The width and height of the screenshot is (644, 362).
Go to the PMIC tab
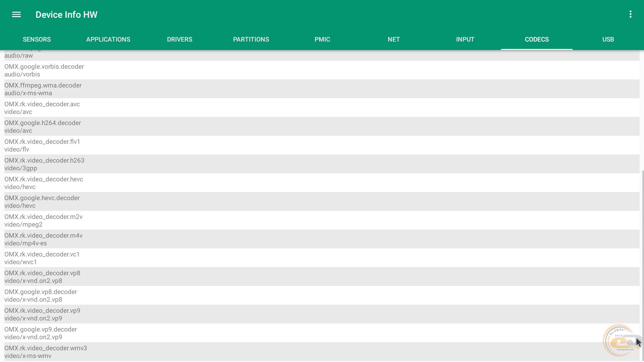pyautogui.click(x=322, y=39)
